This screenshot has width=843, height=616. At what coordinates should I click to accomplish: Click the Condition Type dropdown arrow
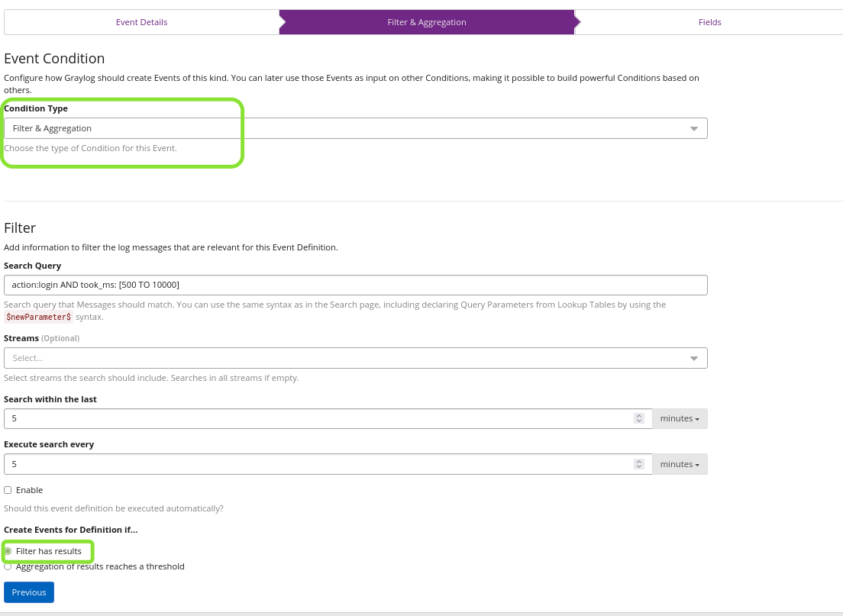tap(694, 128)
